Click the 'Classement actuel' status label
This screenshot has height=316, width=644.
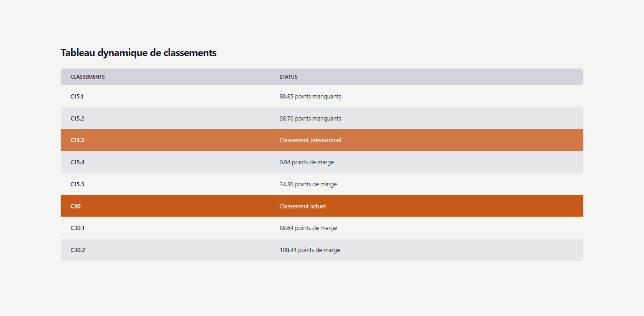pyautogui.click(x=302, y=206)
